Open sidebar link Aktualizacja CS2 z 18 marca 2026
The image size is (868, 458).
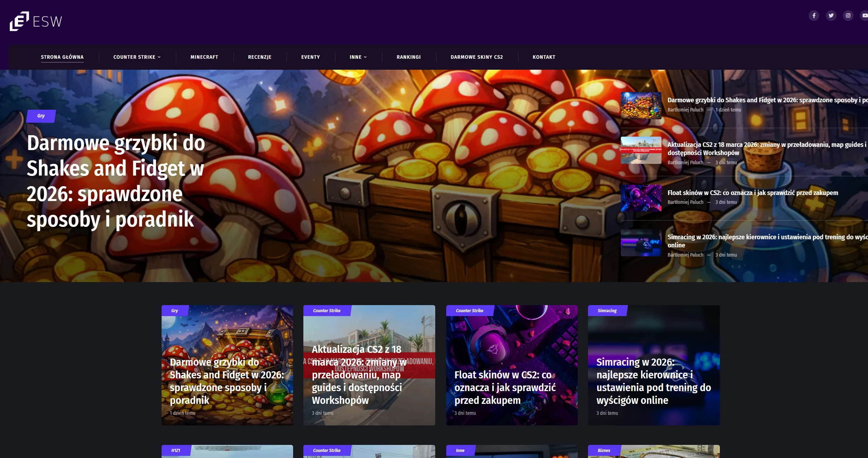point(767,149)
